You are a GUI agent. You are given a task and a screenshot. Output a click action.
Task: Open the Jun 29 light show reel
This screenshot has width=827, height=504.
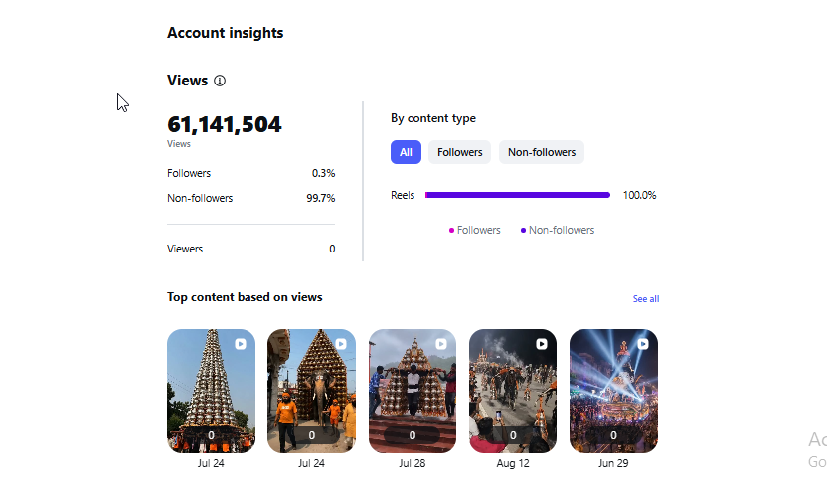click(613, 392)
